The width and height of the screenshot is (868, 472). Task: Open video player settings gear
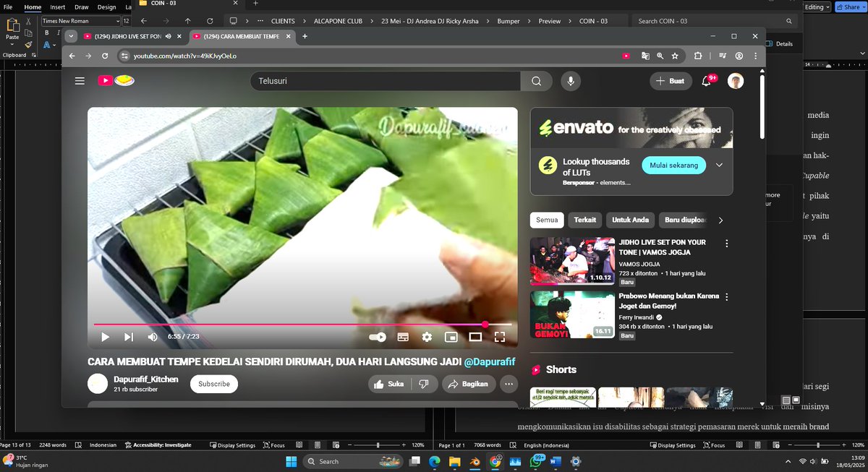[427, 337]
